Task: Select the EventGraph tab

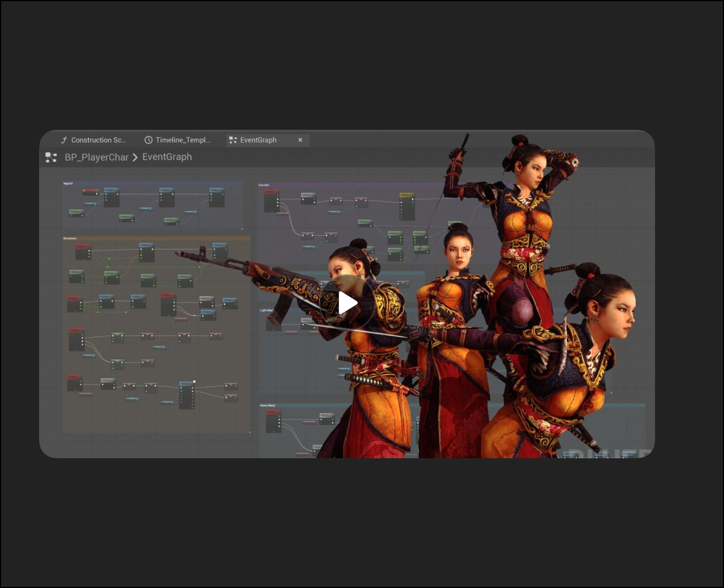Action: [258, 140]
